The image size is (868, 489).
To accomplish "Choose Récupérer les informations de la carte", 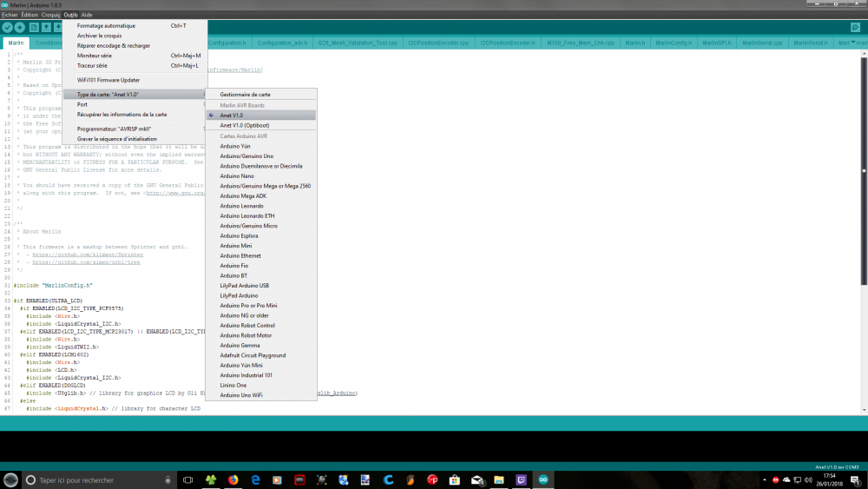I will pos(135,114).
